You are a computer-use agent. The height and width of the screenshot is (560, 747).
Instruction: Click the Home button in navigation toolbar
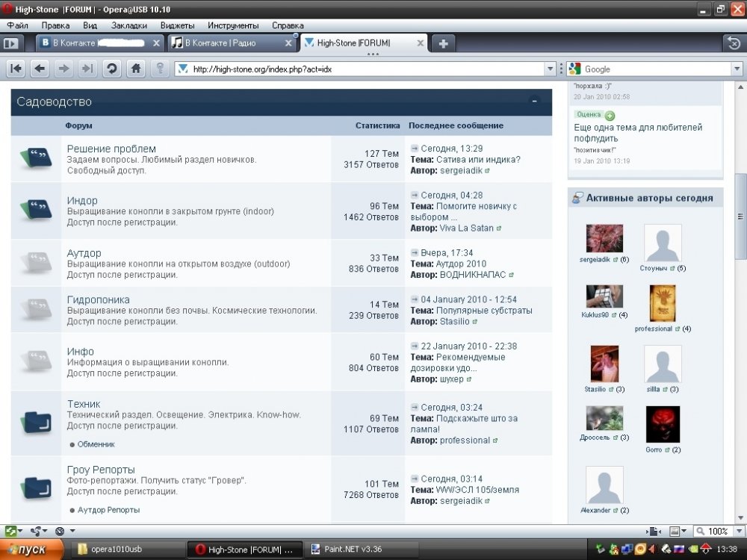click(x=136, y=69)
